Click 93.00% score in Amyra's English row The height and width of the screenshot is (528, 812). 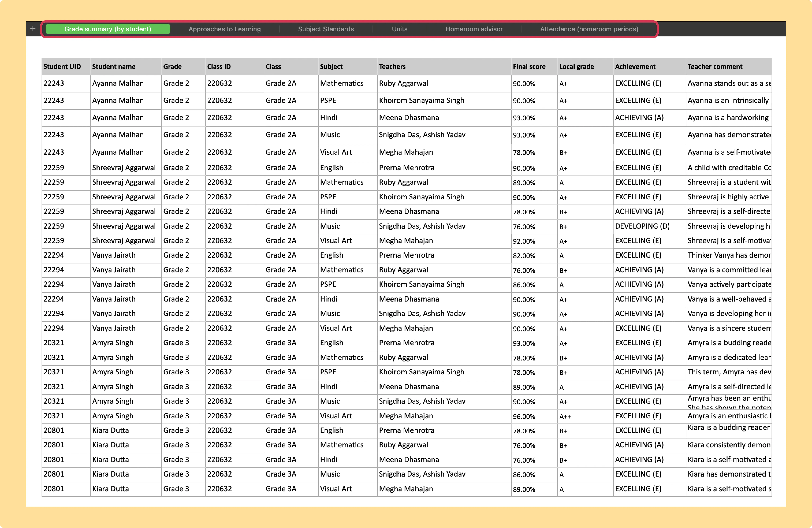534,343
